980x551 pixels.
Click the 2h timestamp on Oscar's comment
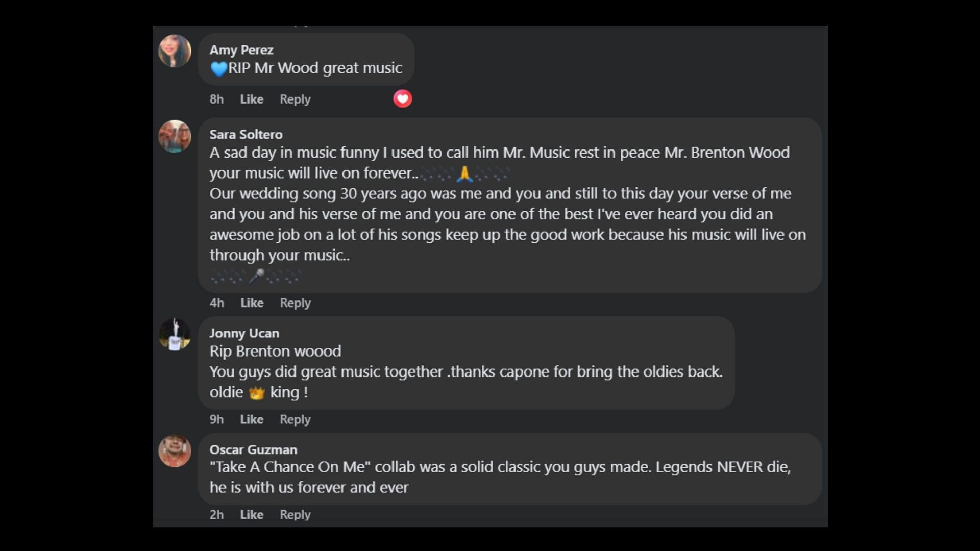click(x=216, y=515)
